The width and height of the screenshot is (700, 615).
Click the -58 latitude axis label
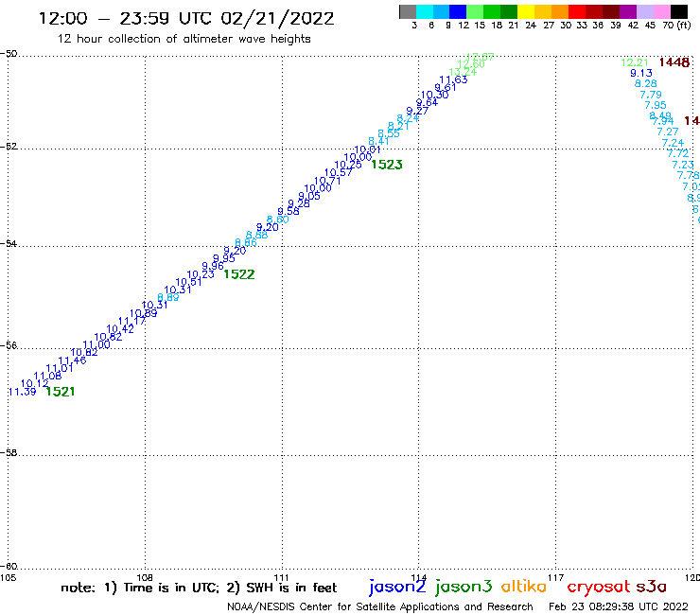click(9, 452)
